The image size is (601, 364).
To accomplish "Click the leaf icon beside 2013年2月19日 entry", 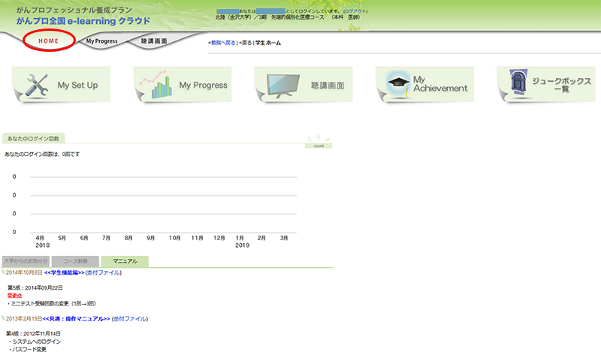I will point(3,319).
